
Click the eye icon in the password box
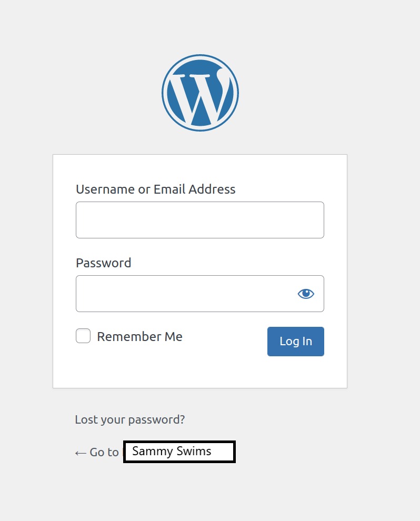pos(306,294)
